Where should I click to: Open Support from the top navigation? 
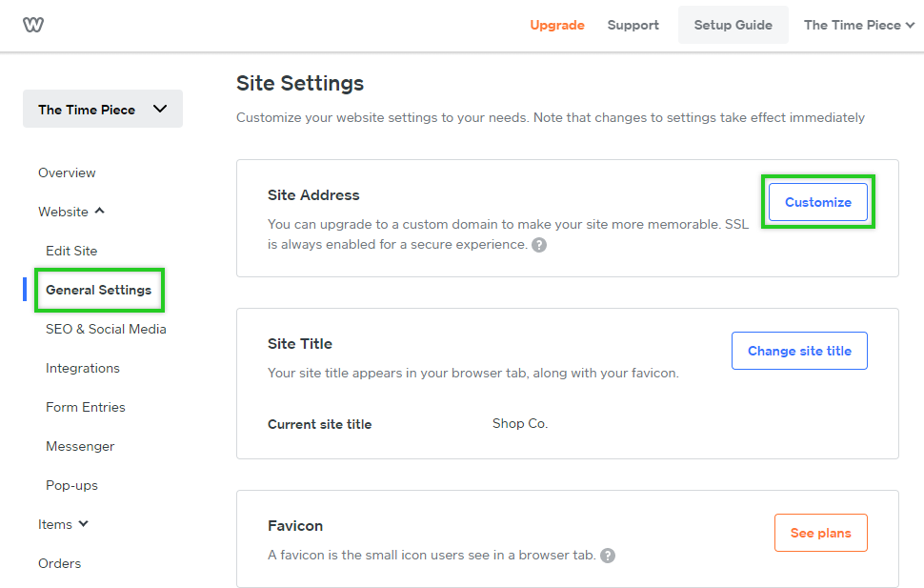pyautogui.click(x=633, y=25)
